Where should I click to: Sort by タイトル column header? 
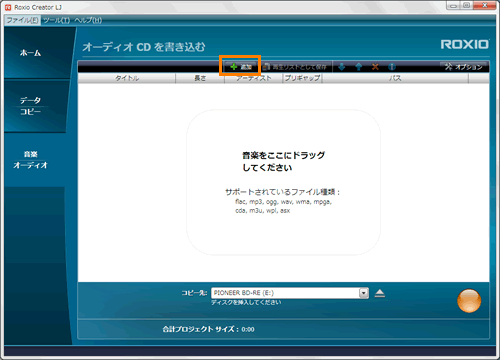(x=127, y=78)
